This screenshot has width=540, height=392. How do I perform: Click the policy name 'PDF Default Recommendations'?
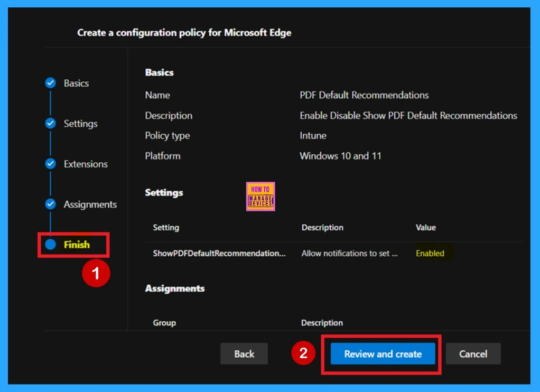[x=364, y=95]
